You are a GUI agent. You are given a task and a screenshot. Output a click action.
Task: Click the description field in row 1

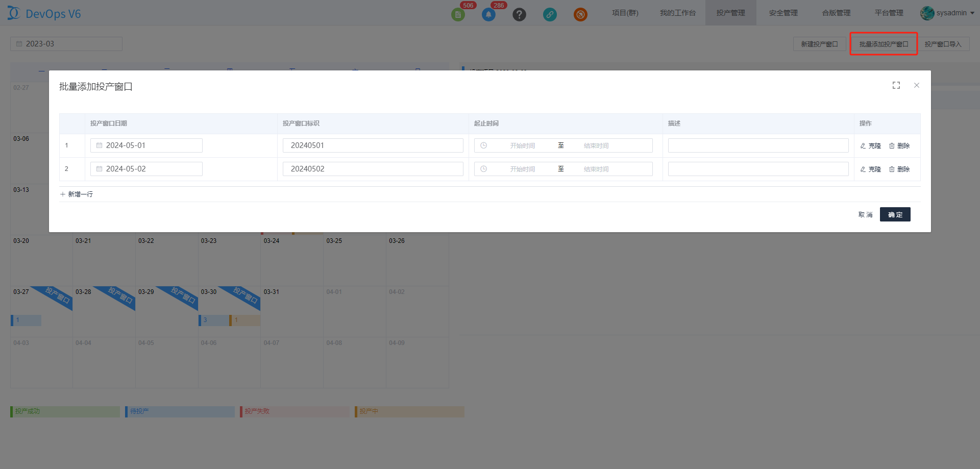(758, 145)
